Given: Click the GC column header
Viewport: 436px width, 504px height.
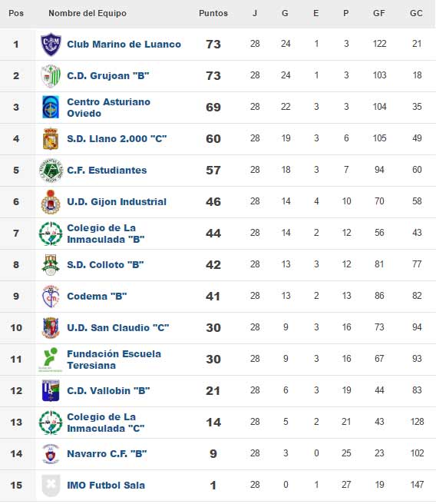Looking at the screenshot, I should click(416, 13).
